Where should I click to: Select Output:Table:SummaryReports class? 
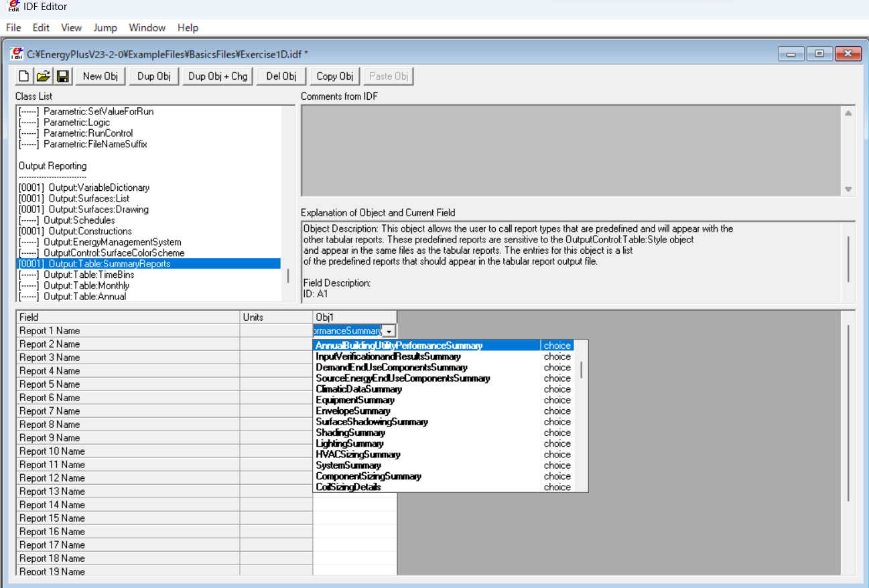tap(149, 264)
